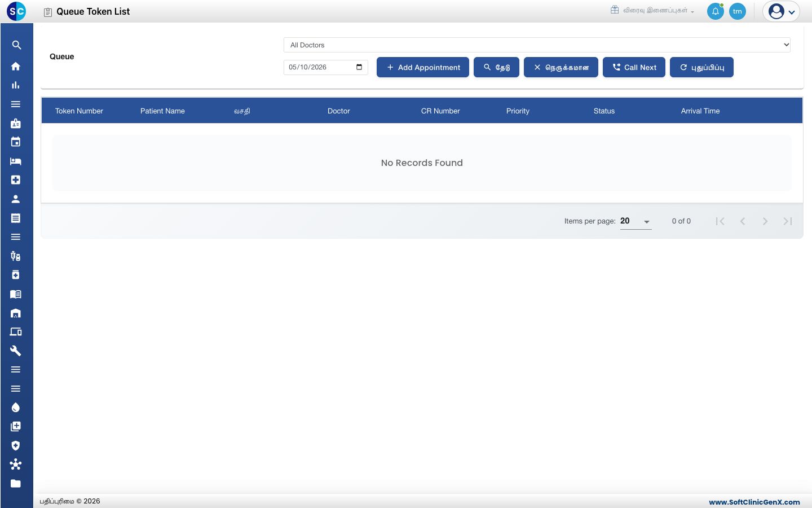Open the syringe and vial icon
This screenshot has height=508, width=812.
(x=16, y=256)
